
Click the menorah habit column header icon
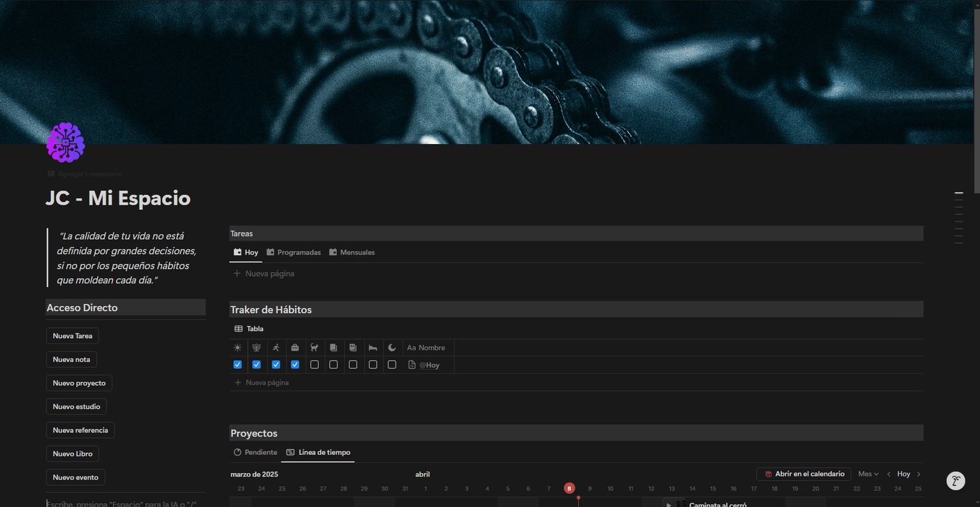[x=256, y=348]
